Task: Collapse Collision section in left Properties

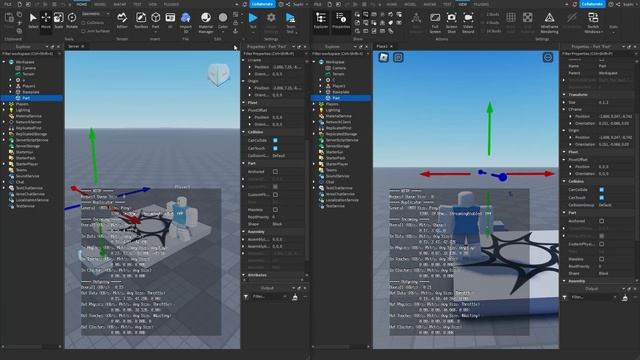Action: click(244, 132)
